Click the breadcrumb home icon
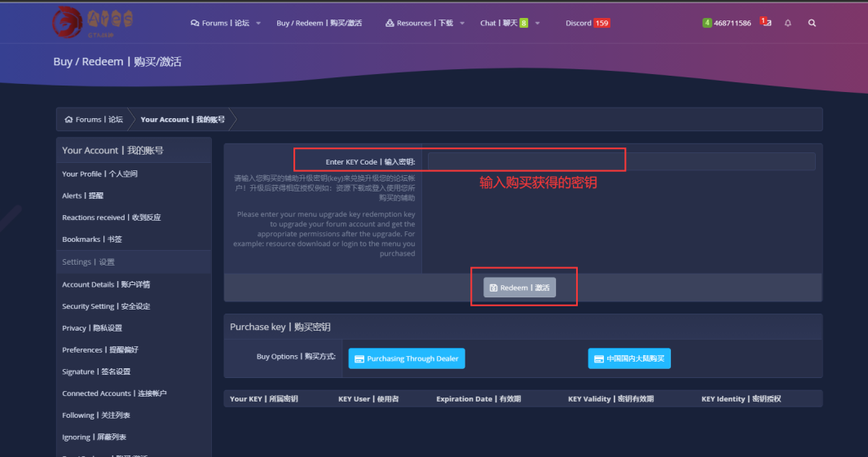The height and width of the screenshot is (457, 868). point(68,120)
